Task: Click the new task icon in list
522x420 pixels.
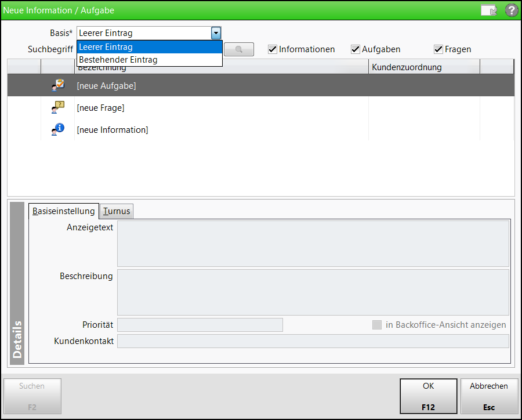Action: (58, 85)
